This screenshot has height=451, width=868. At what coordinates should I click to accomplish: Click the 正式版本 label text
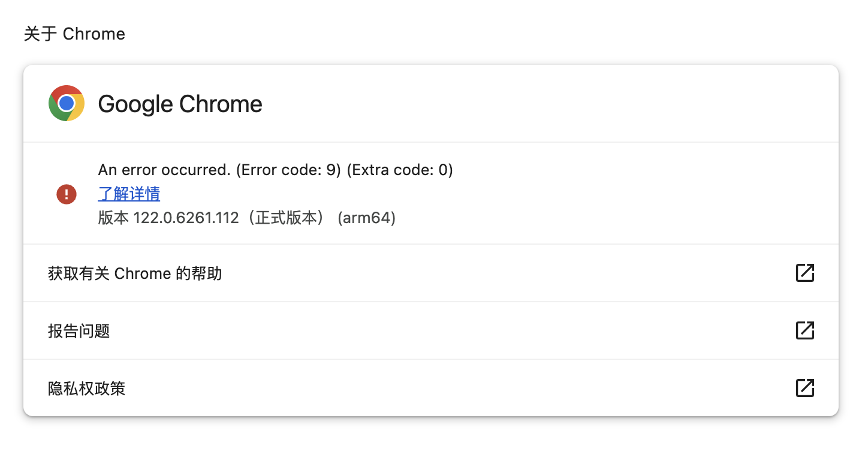(286, 218)
